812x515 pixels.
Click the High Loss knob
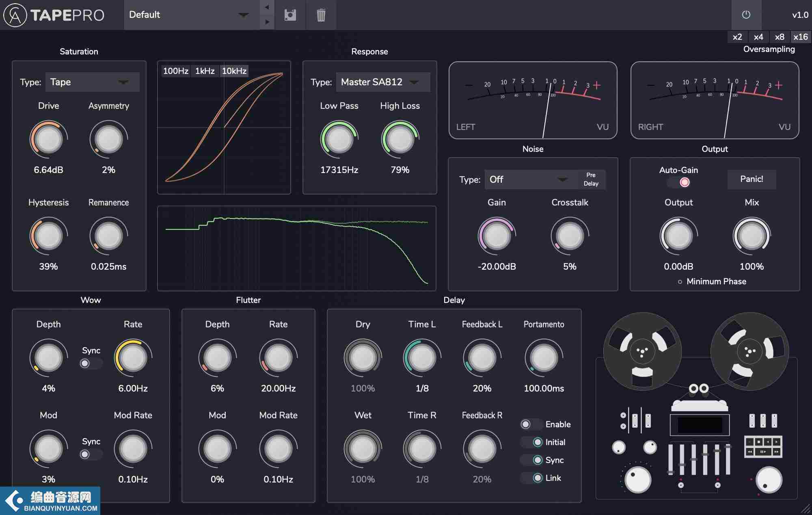tap(400, 140)
